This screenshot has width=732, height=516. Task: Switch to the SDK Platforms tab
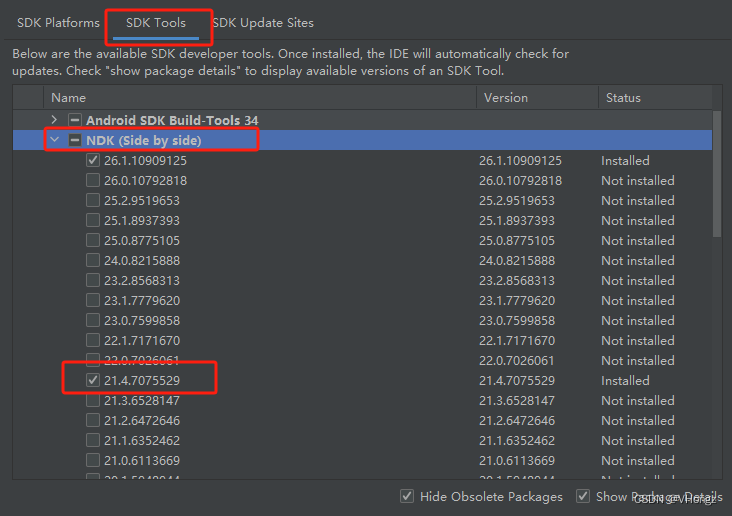[x=58, y=22]
